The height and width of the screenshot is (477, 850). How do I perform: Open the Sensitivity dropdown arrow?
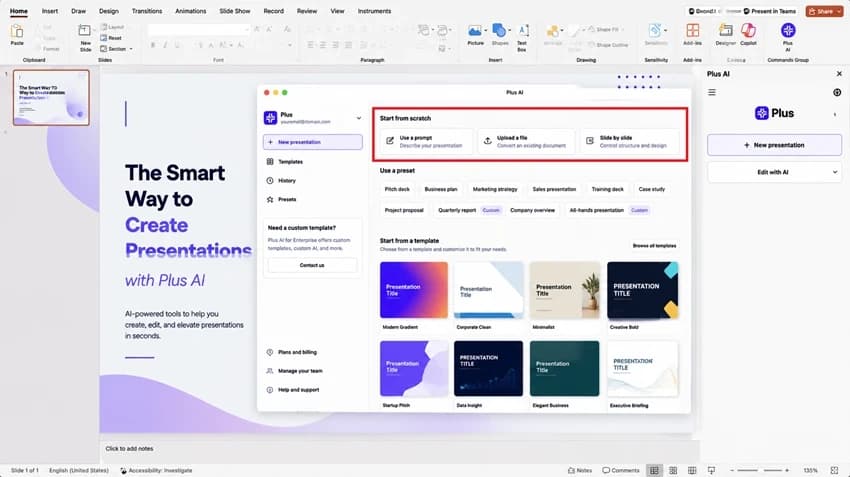pyautogui.click(x=665, y=30)
